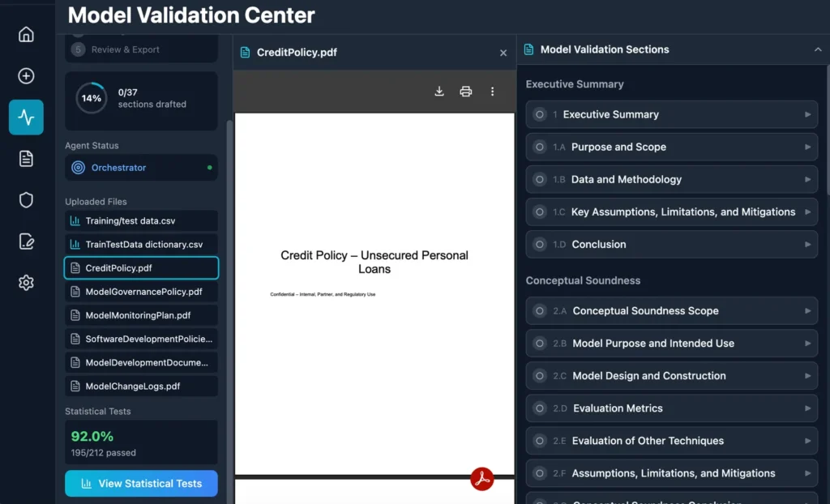Toggle the Executive Summary status circle
Viewport: 830px width, 504px height.
point(540,115)
